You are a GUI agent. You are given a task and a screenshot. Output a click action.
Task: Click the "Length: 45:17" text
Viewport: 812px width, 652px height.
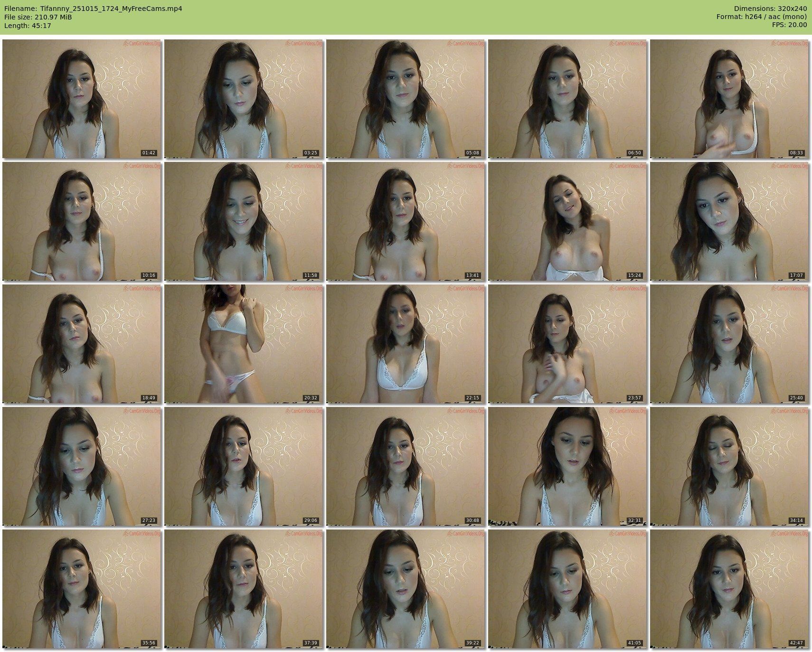28,26
